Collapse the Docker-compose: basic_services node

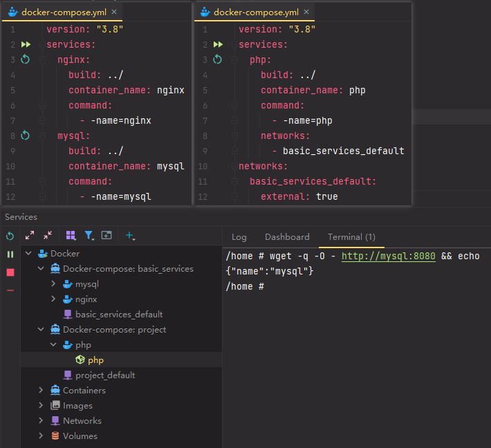[41, 269]
